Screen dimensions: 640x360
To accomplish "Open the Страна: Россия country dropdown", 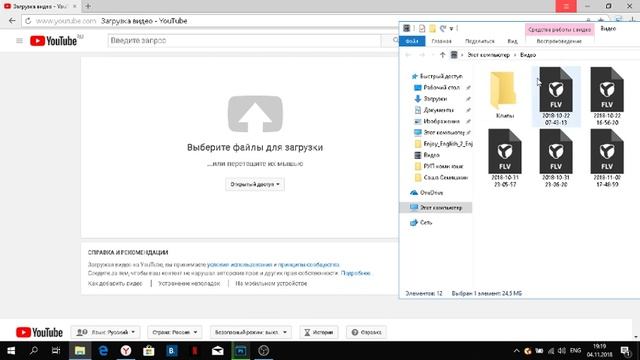I will coord(175,332).
